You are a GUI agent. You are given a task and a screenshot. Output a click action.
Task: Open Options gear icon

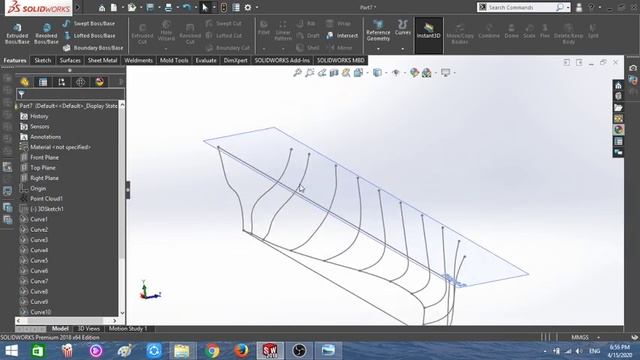pyautogui.click(x=248, y=8)
